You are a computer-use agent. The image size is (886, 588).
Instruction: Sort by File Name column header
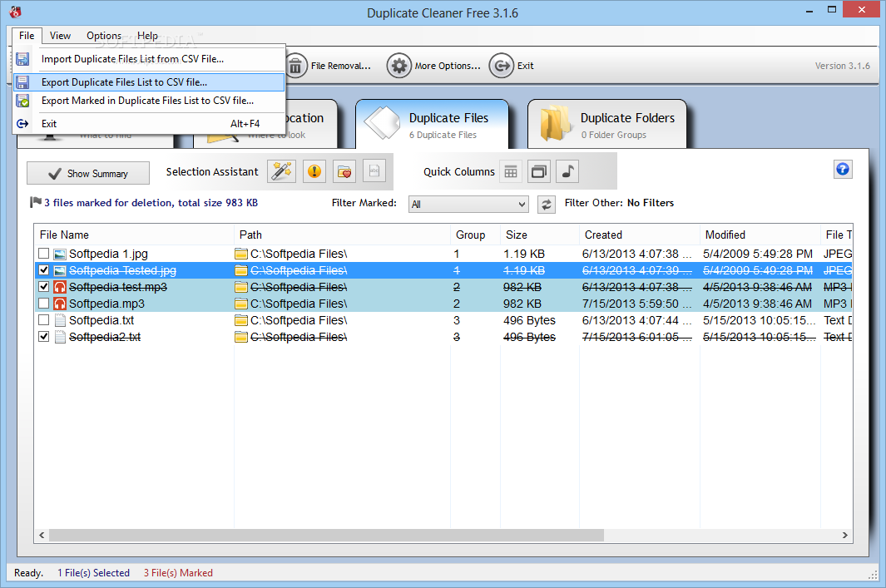click(135, 235)
